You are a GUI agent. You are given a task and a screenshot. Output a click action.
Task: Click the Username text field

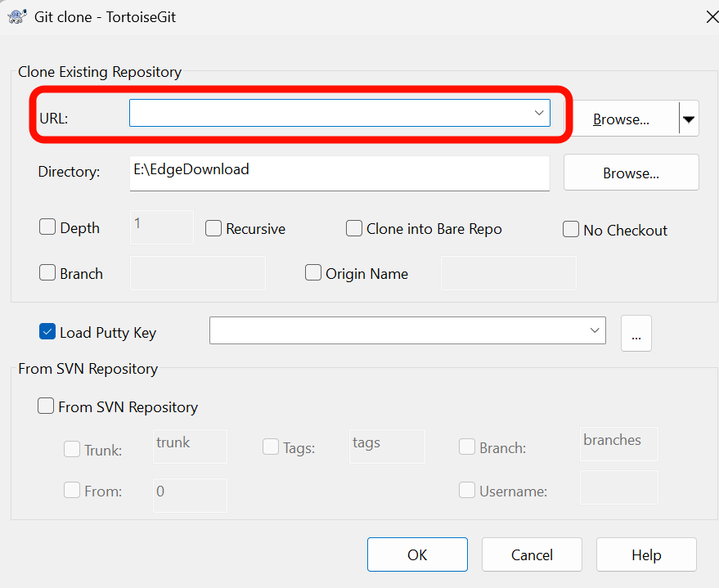[x=619, y=487]
